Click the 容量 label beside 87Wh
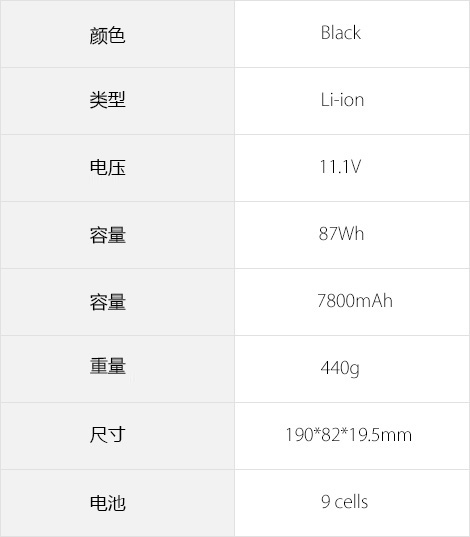Viewport: 470px width, 537px height. (118, 235)
